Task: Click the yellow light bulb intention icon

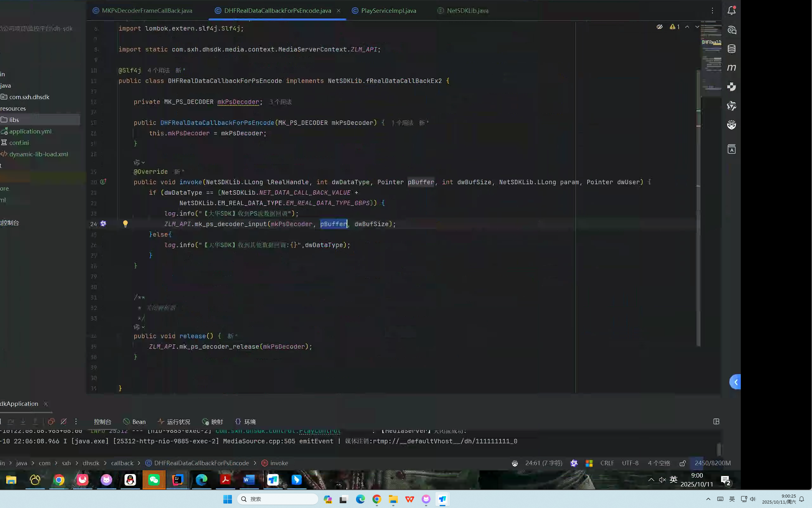Action: pyautogui.click(x=125, y=223)
